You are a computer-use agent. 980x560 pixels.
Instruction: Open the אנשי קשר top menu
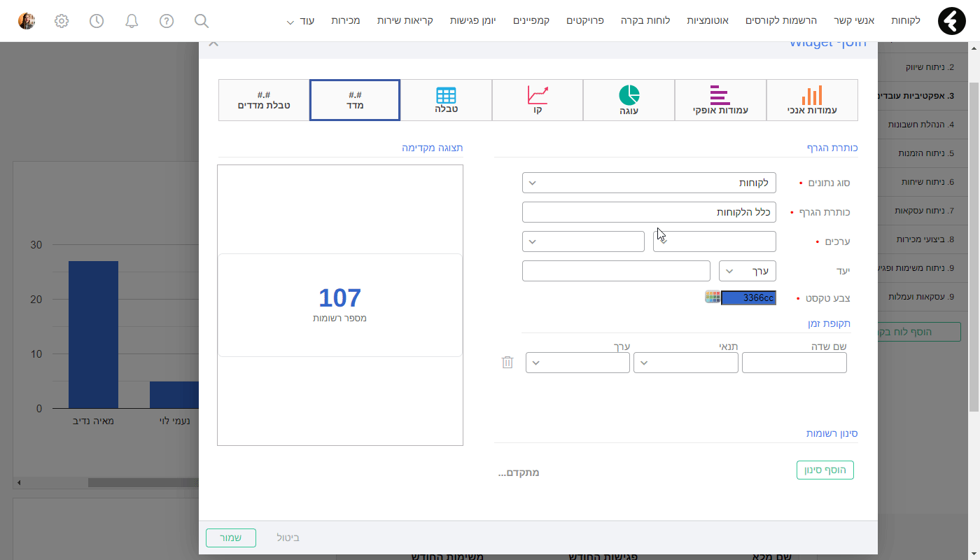click(855, 21)
